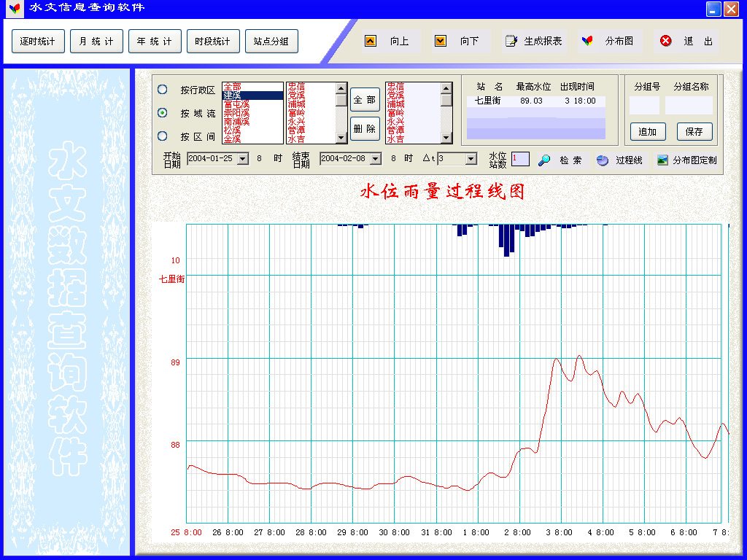Switch to 站点分组 station grouping
747x560 pixels.
(271, 42)
